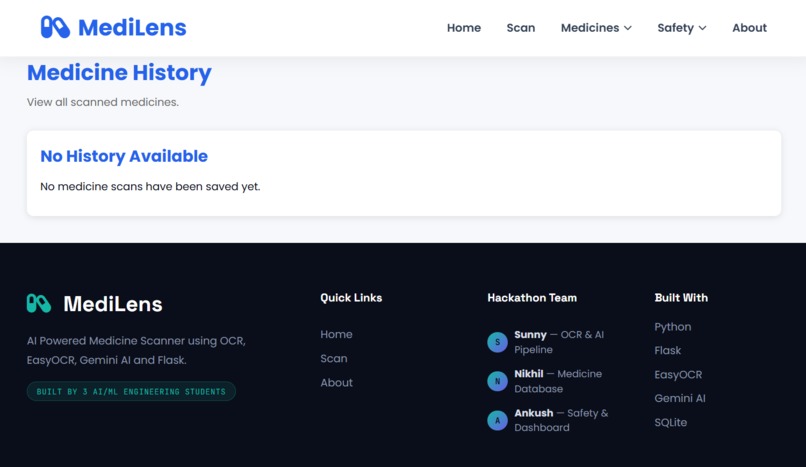Screen dimensions: 806x467
Task: Click SQLite in the Built With list
Action: tap(670, 423)
